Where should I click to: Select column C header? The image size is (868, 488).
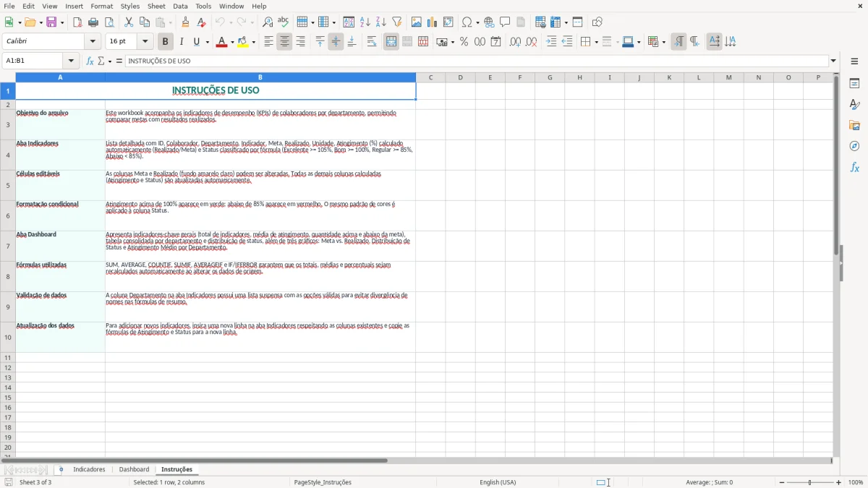pyautogui.click(x=430, y=77)
